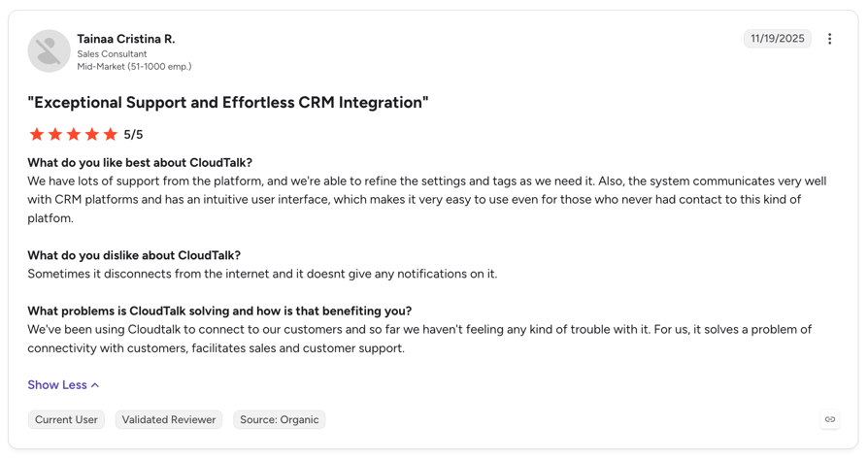Click the reviewer's gray avatar placeholder
This screenshot has width=868, height=459.
point(49,50)
